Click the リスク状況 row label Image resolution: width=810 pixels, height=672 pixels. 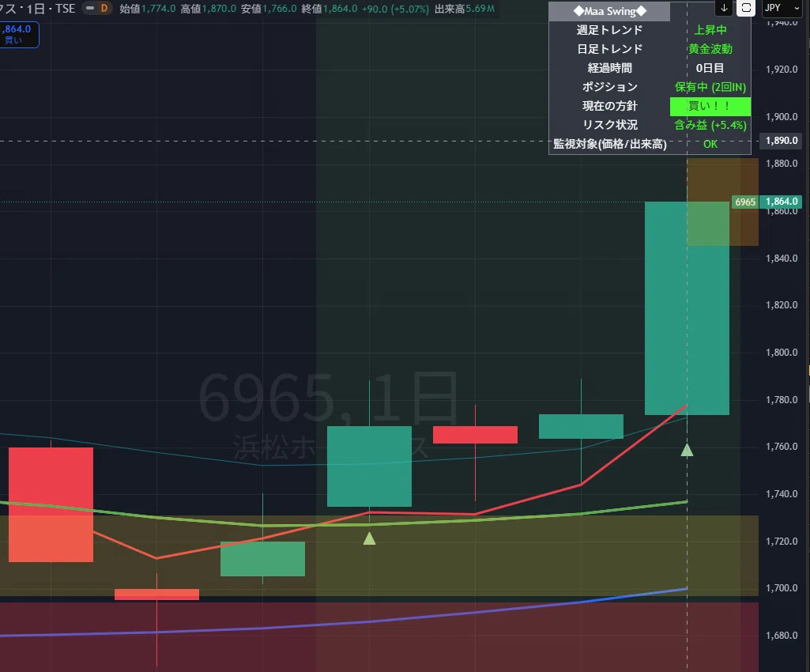pos(609,125)
